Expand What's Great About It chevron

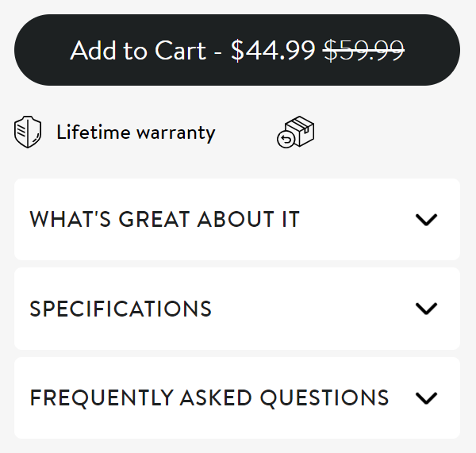426,220
